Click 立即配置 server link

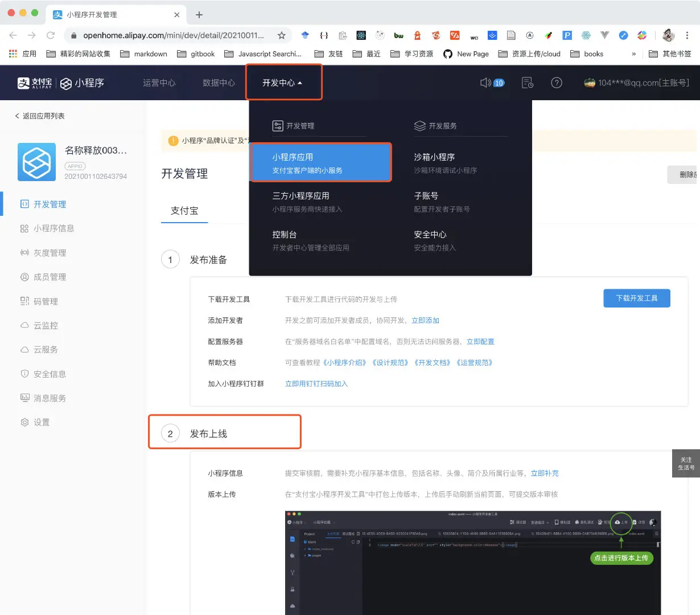pos(480,342)
